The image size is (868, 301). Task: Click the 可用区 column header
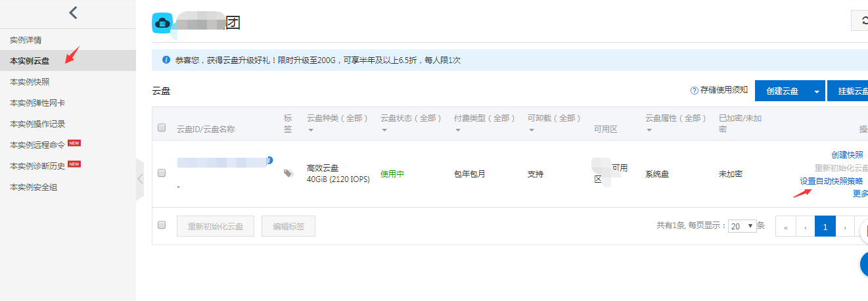[x=606, y=129]
